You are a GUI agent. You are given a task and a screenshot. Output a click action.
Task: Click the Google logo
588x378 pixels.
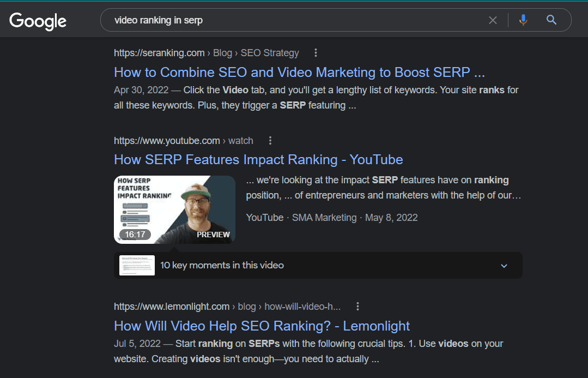[x=38, y=21]
